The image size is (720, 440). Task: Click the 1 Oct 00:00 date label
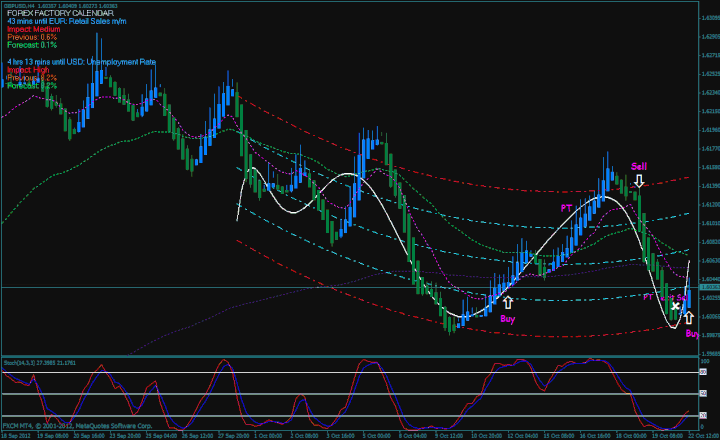tap(268, 435)
